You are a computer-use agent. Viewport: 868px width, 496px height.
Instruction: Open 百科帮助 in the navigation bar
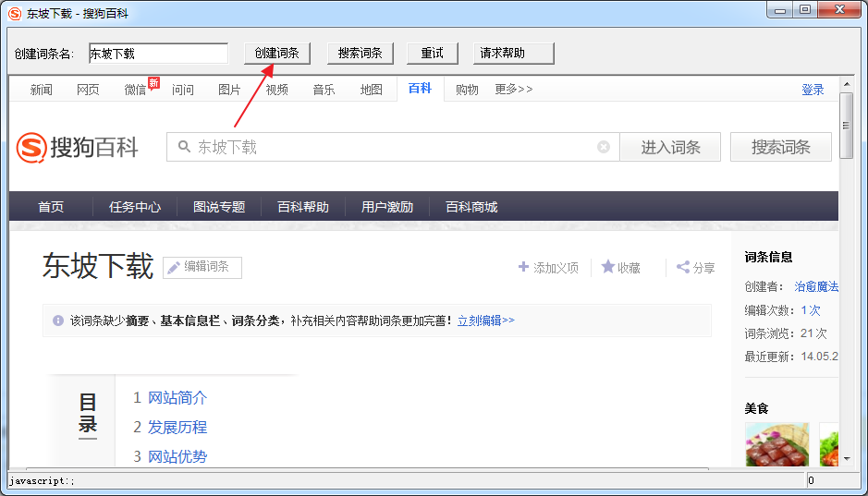point(303,207)
